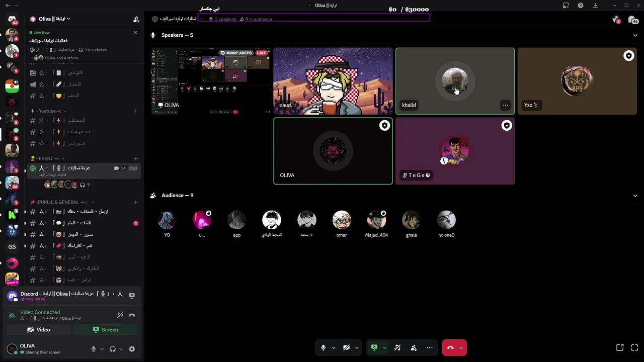Toggle camera in bottom call bar
644x362 pixels.
(x=347, y=347)
